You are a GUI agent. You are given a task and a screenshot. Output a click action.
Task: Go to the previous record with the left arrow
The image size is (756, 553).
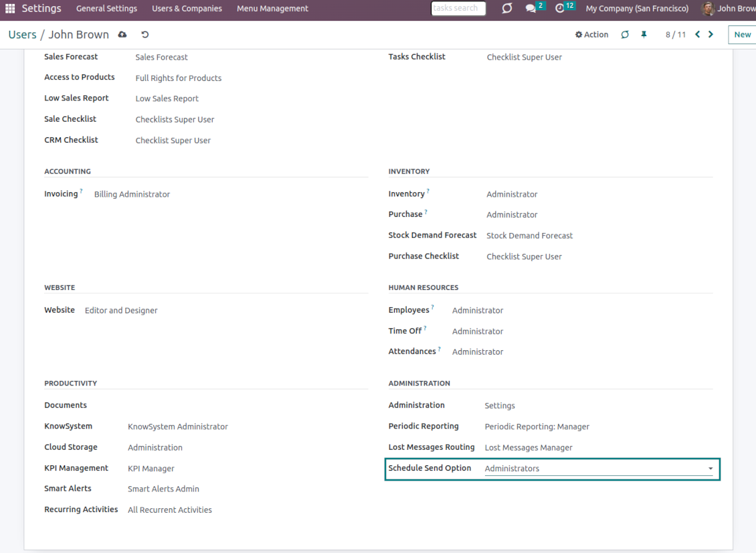click(x=697, y=34)
